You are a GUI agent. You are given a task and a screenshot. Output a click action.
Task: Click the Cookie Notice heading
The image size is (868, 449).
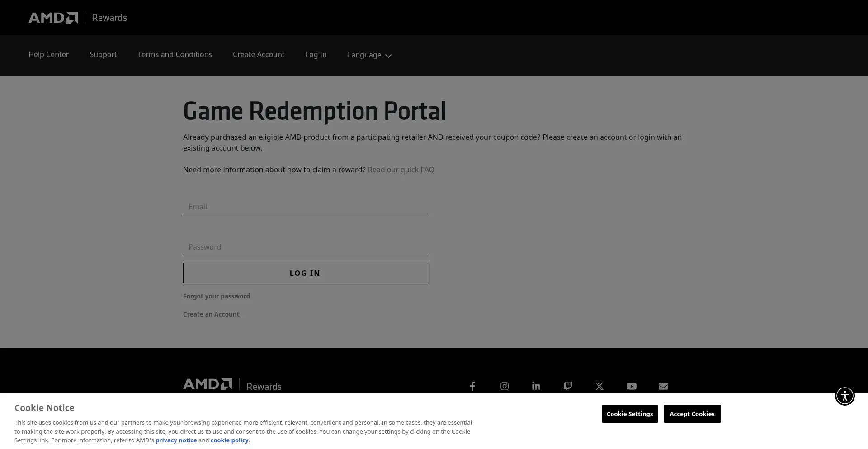tap(44, 408)
